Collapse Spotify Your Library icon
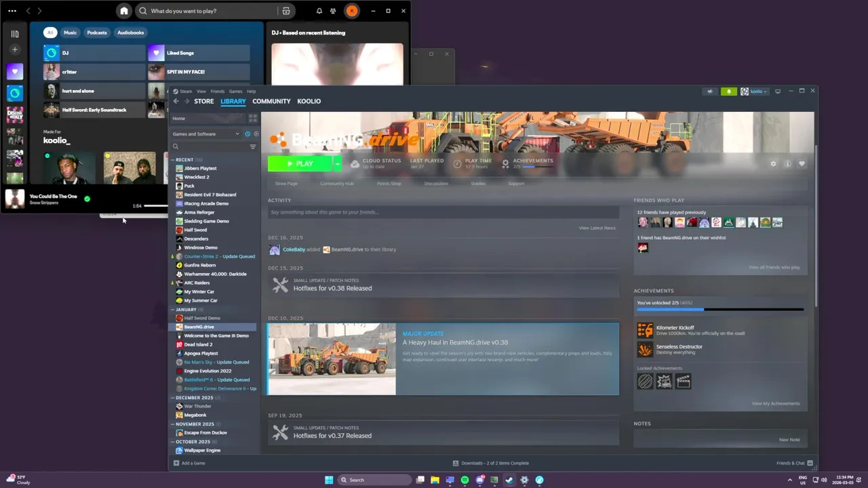 15,33
